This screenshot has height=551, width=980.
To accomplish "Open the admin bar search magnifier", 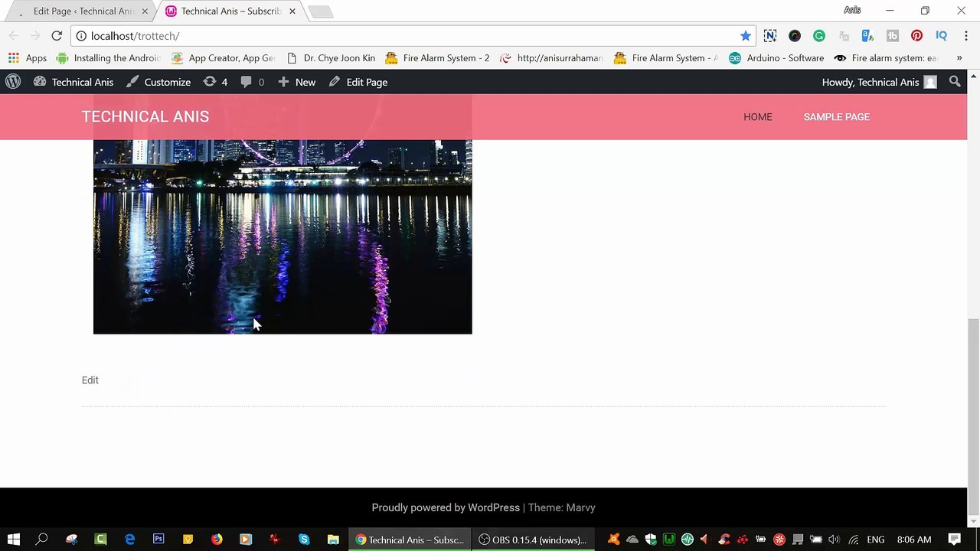I will tap(955, 82).
